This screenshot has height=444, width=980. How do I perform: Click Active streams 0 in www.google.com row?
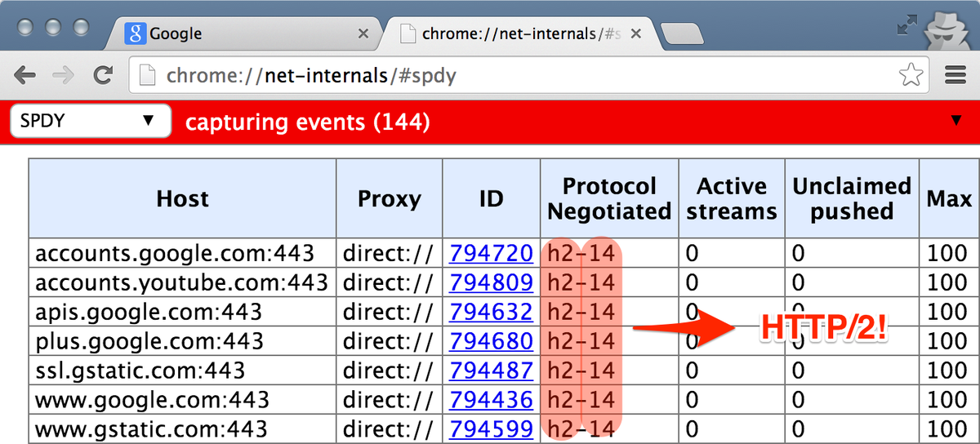(x=732, y=400)
